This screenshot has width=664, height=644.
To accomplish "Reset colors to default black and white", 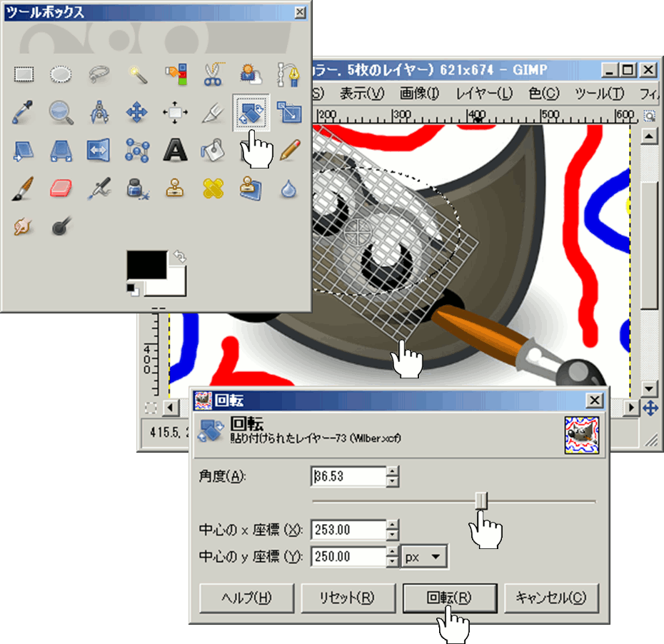I will pos(133,288).
